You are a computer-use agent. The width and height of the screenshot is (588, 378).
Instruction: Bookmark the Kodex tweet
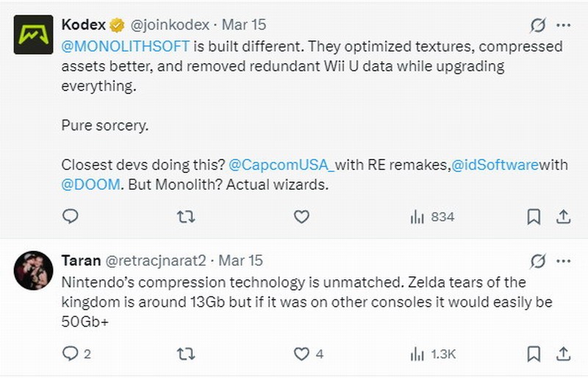pyautogui.click(x=534, y=216)
